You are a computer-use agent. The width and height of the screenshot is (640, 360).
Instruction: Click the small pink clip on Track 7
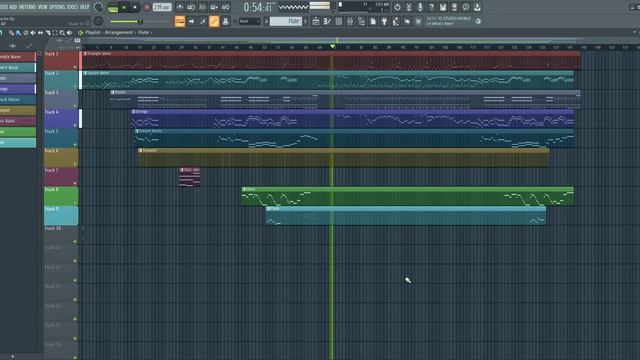click(189, 177)
